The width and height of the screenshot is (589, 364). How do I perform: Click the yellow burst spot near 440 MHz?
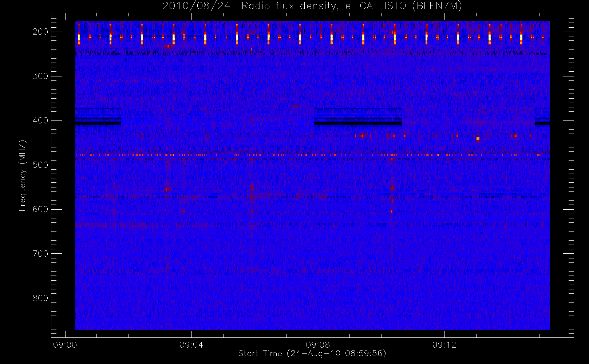click(x=478, y=138)
